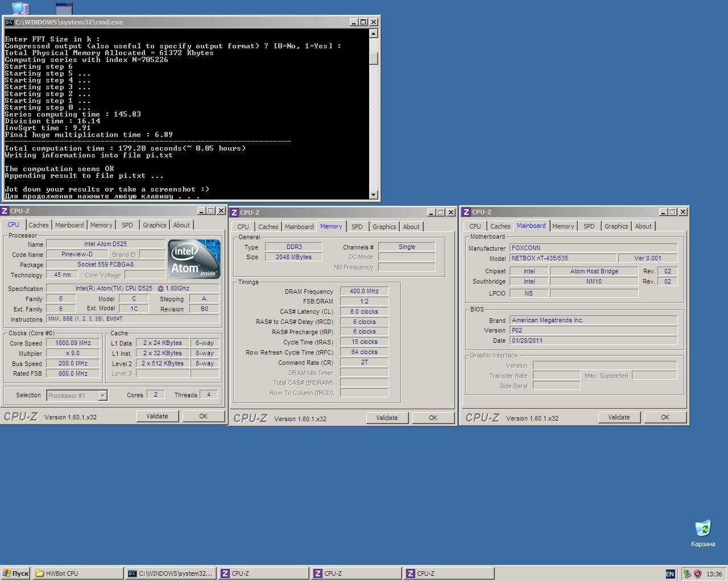Switch to HWBot CPU taskbar item
The image size is (728, 582).
tap(78, 573)
